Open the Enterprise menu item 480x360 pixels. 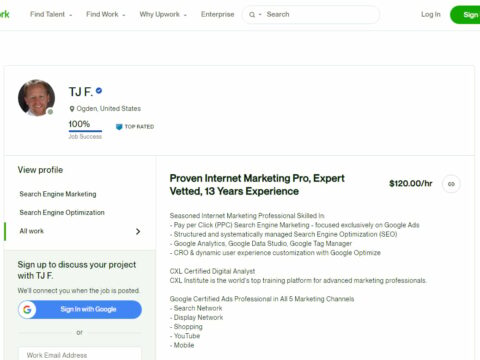(217, 14)
